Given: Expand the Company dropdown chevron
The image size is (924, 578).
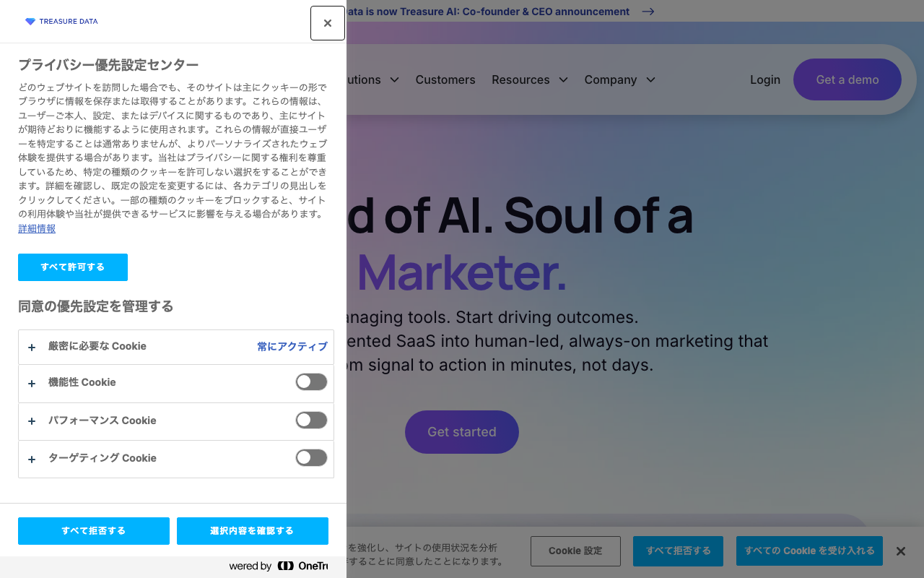Looking at the screenshot, I should (x=650, y=79).
